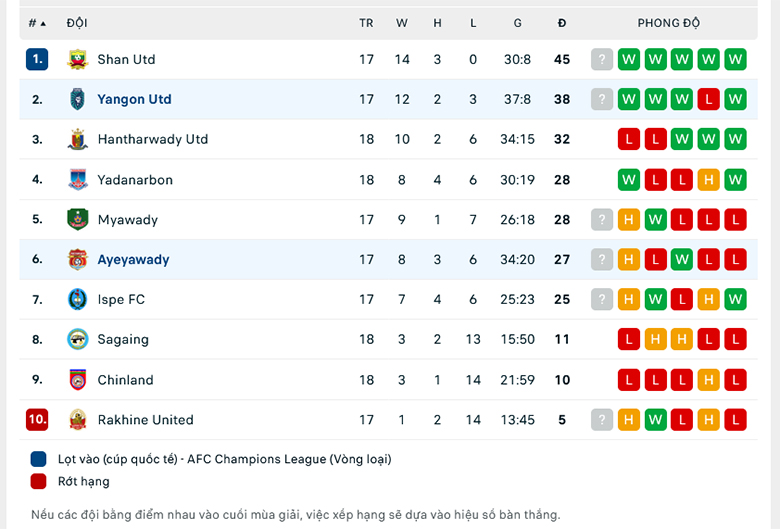Click the Chinland team crest
The height and width of the screenshot is (529, 780).
78,380
